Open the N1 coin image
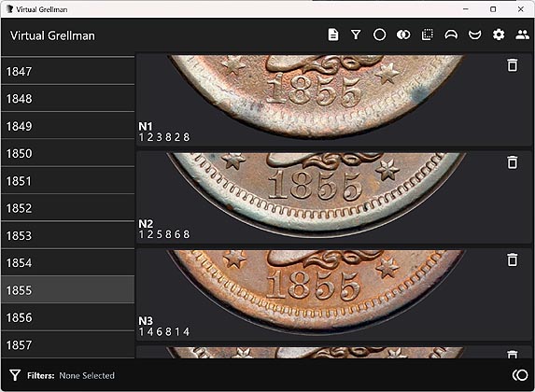Image resolution: width=535 pixels, height=392 pixels. [317, 96]
